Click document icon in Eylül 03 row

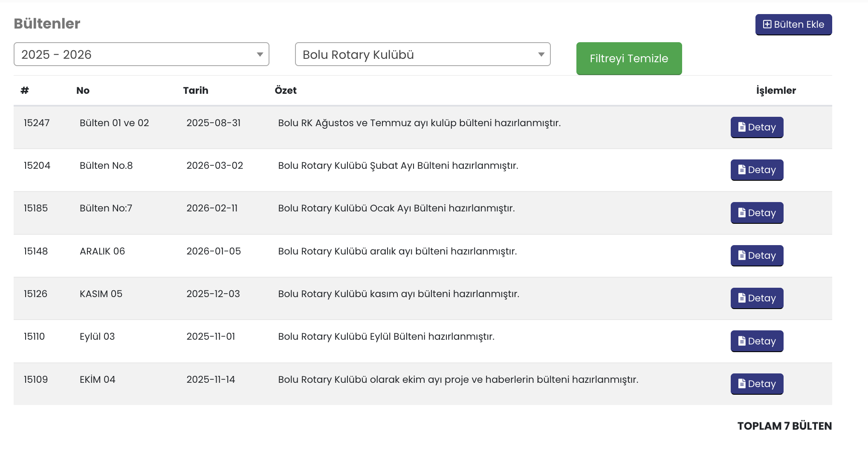click(742, 341)
